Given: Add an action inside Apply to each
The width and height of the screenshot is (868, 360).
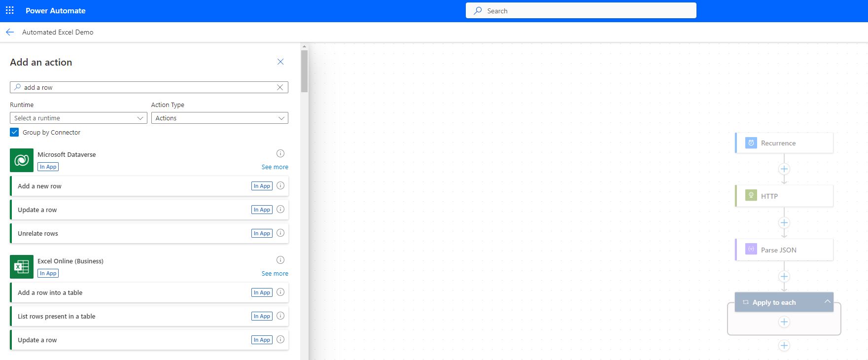Looking at the screenshot, I should (784, 322).
